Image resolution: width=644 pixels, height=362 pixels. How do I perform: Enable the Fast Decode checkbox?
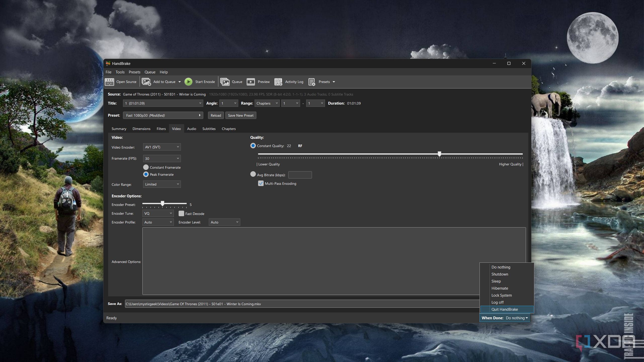click(x=181, y=213)
